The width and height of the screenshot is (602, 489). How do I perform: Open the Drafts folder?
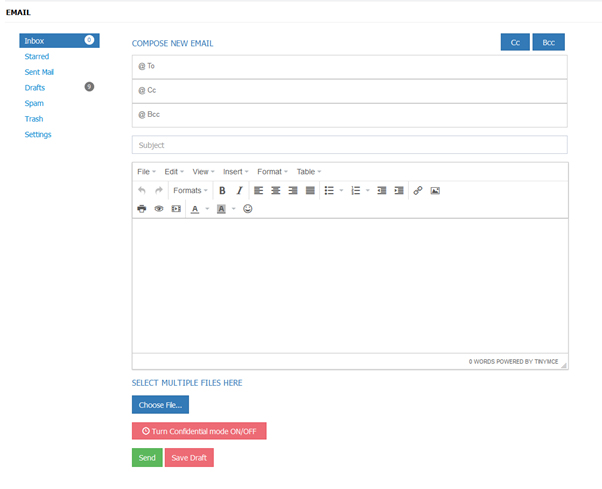coord(35,88)
